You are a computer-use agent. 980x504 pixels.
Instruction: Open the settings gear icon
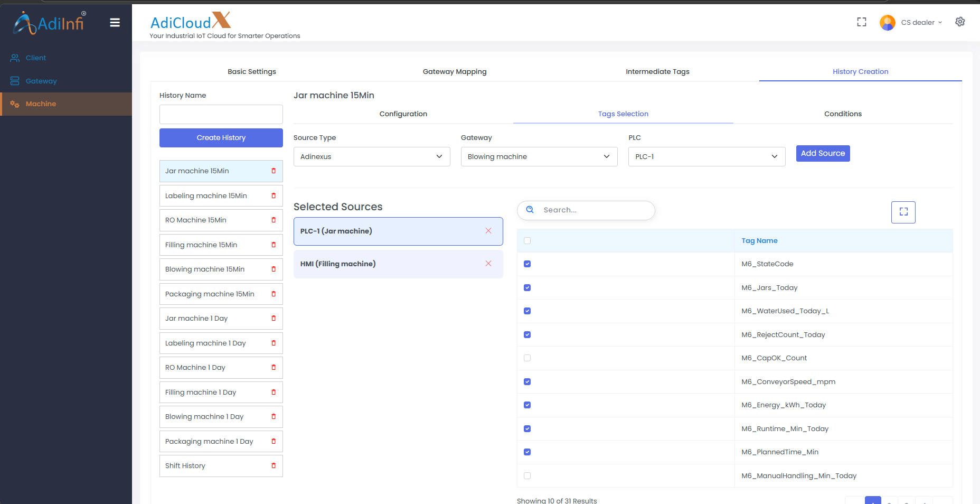tap(959, 22)
